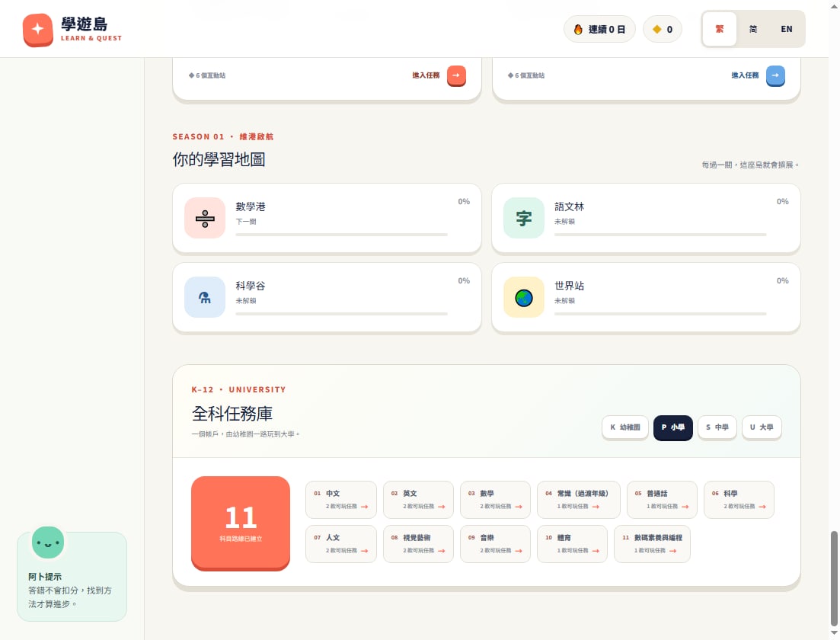Switch language to 繁 Traditional Chinese
Viewport: 840px width, 640px height.
720,29
